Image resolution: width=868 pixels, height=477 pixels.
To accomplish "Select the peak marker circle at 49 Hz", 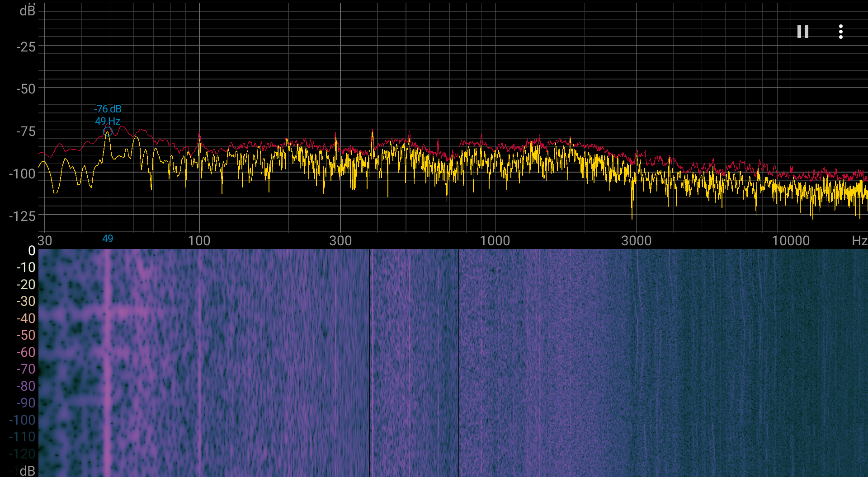I will [x=108, y=131].
